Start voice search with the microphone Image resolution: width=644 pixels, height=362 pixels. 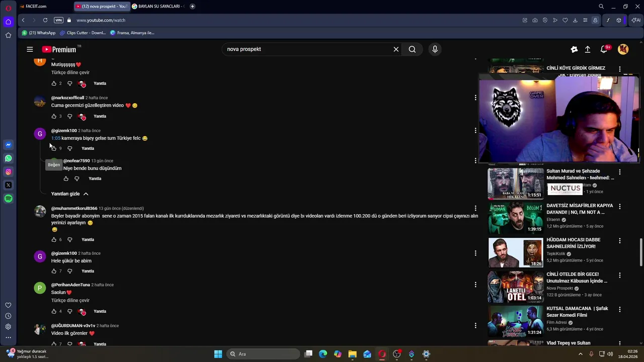(435, 49)
